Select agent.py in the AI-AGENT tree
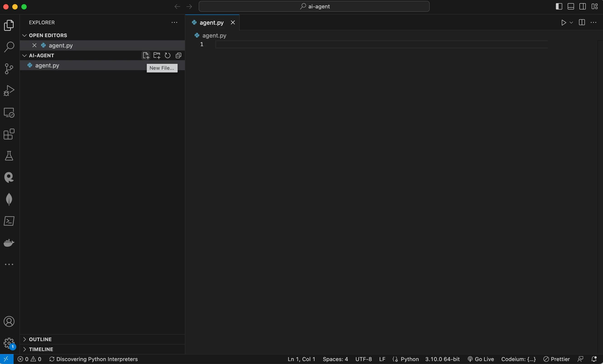 point(47,65)
